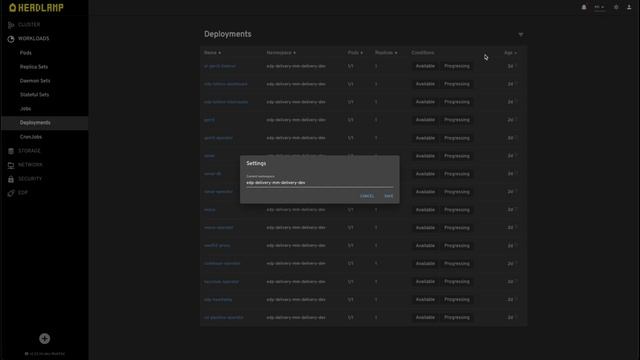Click the EDP section icon

point(11,193)
